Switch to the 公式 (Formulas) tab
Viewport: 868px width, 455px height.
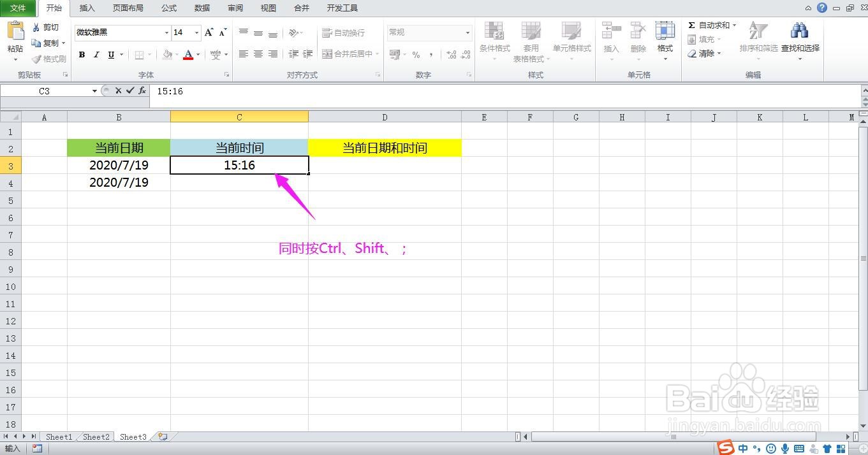[x=169, y=8]
